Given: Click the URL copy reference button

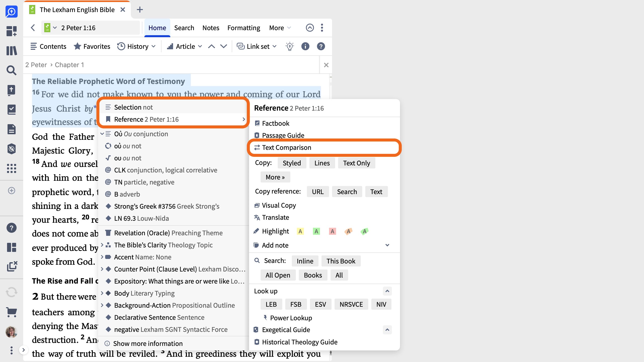Looking at the screenshot, I should [318, 192].
